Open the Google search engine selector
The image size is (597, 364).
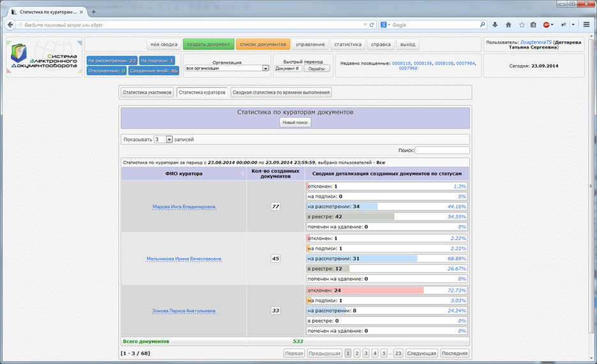(385, 25)
